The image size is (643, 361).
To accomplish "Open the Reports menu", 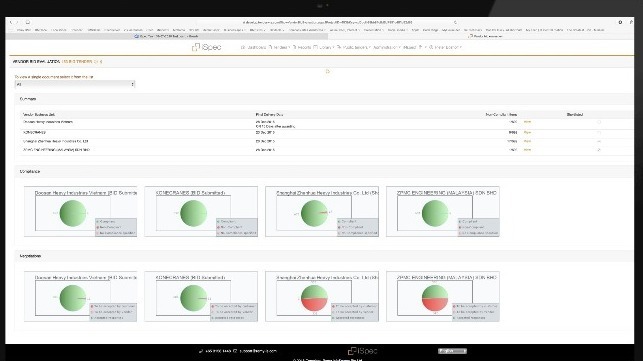I will [303, 48].
